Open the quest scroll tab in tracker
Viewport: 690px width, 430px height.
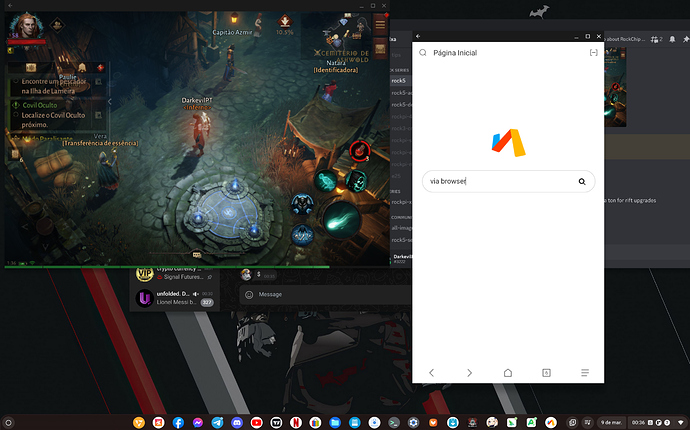[31, 67]
